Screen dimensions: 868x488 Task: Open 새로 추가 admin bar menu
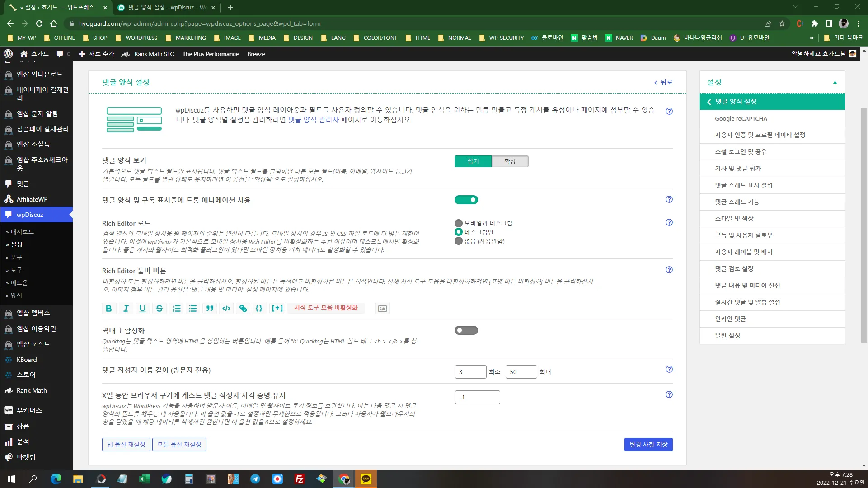[96, 54]
